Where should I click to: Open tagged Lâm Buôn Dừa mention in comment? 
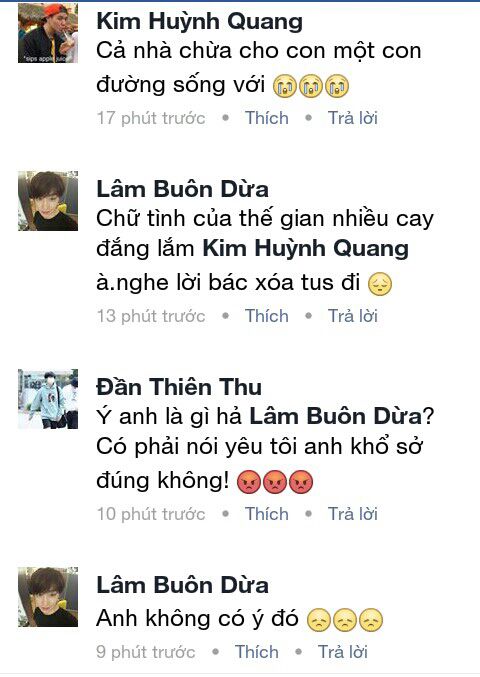[x=335, y=417]
